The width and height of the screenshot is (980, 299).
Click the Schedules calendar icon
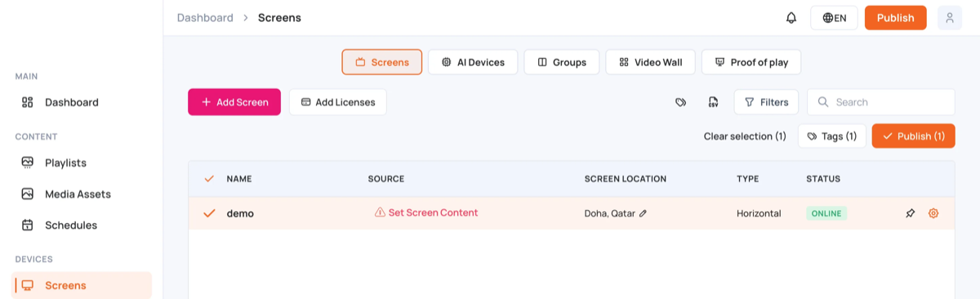pyautogui.click(x=28, y=225)
